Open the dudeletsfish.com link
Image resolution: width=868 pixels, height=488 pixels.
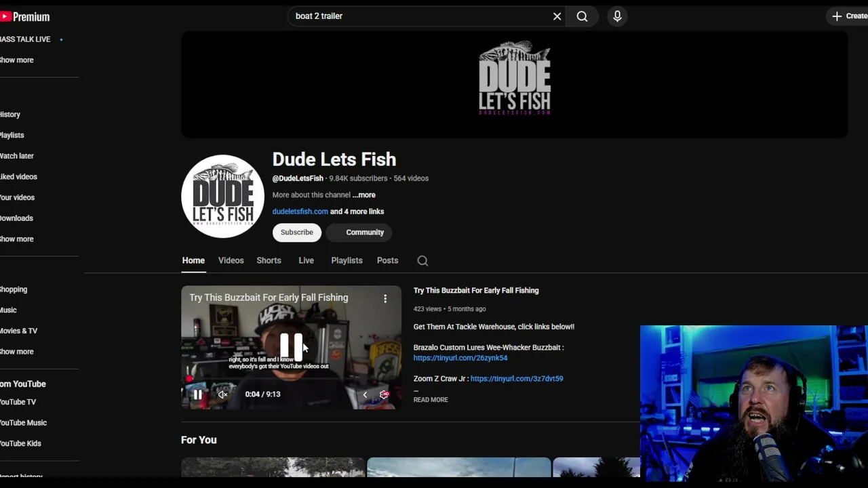click(300, 211)
